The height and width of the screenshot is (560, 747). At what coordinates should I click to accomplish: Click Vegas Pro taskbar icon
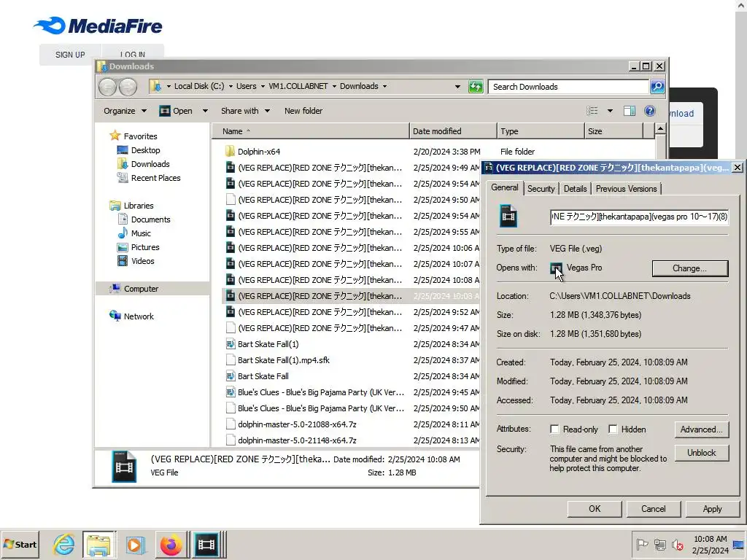pyautogui.click(x=206, y=544)
